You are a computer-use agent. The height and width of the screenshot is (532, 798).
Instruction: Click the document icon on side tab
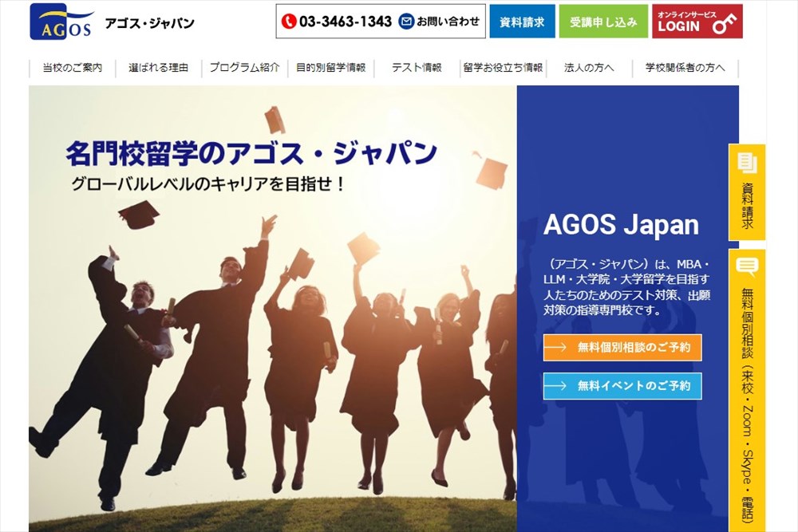click(x=747, y=163)
